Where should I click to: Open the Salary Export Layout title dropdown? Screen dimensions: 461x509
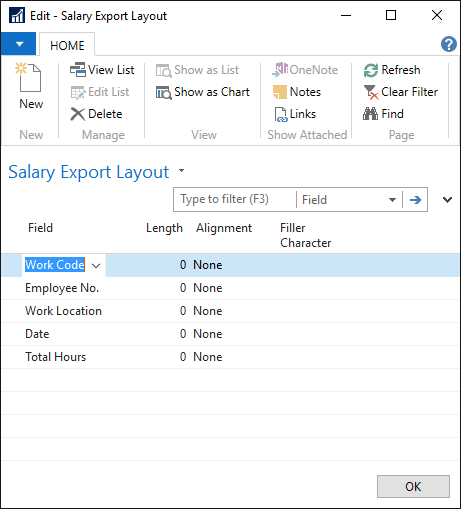point(181,171)
